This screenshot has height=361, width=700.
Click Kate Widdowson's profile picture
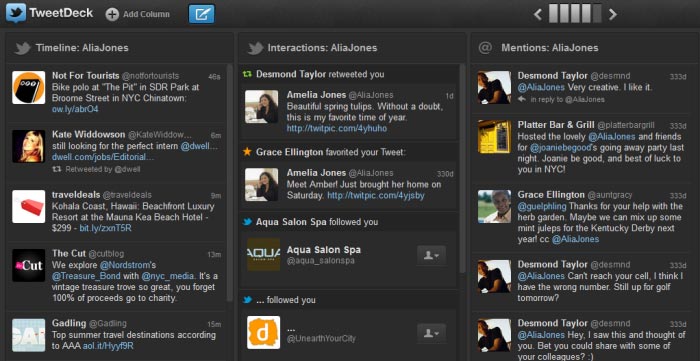(29, 146)
